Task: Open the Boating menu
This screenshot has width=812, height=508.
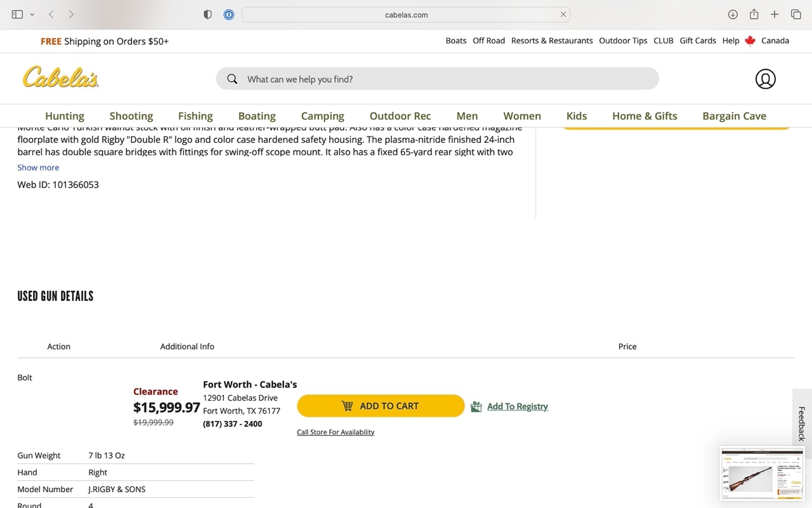Action: (x=257, y=116)
